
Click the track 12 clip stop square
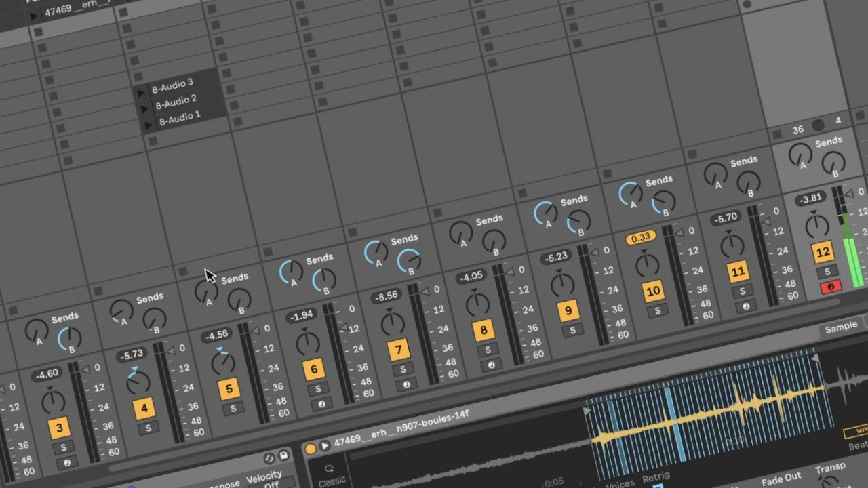pos(776,134)
